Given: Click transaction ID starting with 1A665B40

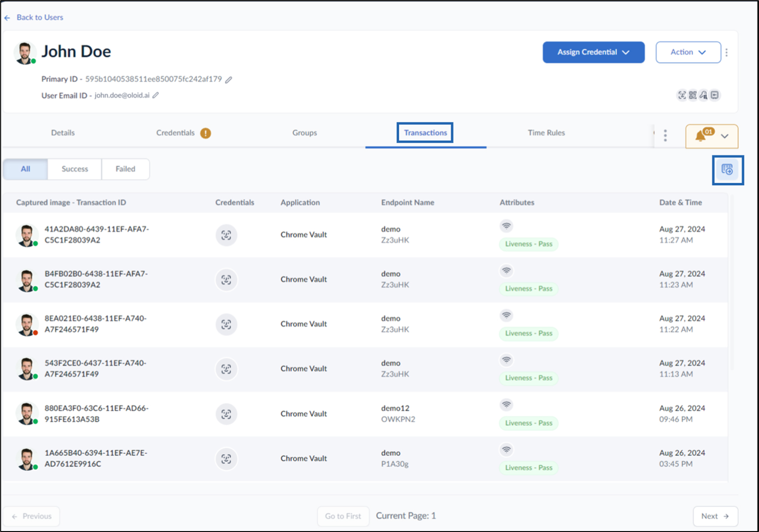Looking at the screenshot, I should tap(96, 458).
